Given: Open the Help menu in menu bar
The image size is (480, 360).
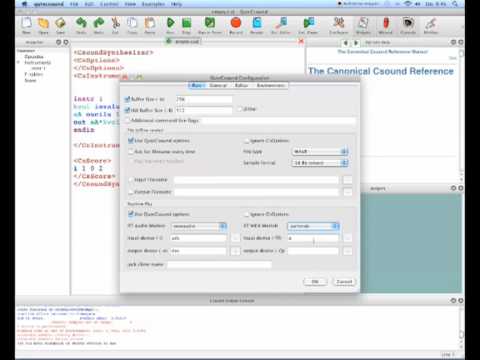Looking at the screenshot, I should [x=176, y=4].
